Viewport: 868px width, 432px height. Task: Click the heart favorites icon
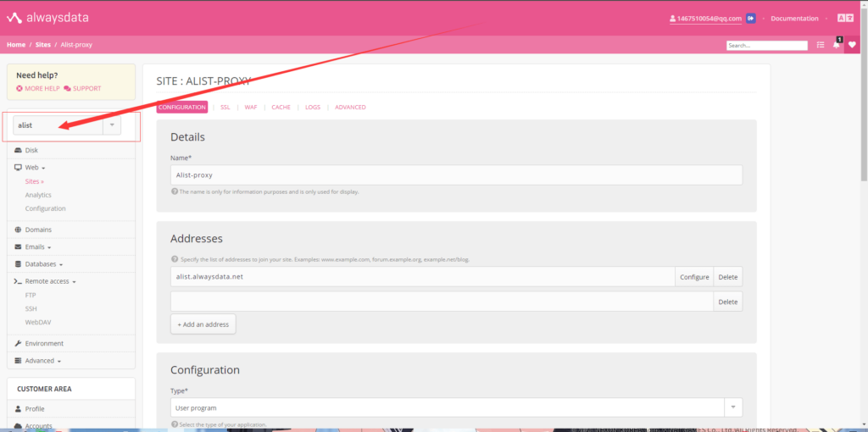point(852,46)
